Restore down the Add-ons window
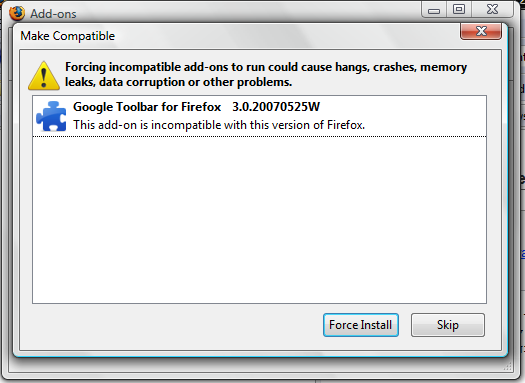The image size is (525, 383). (x=459, y=9)
